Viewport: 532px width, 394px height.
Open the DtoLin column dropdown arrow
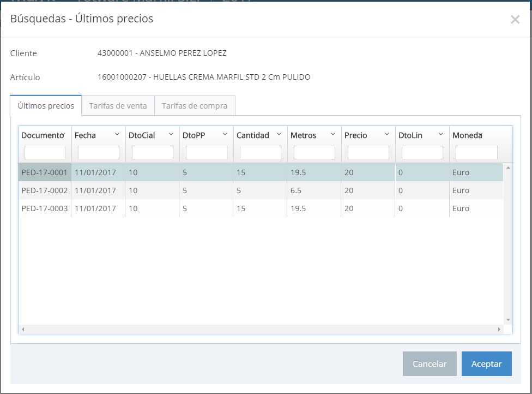click(441, 134)
